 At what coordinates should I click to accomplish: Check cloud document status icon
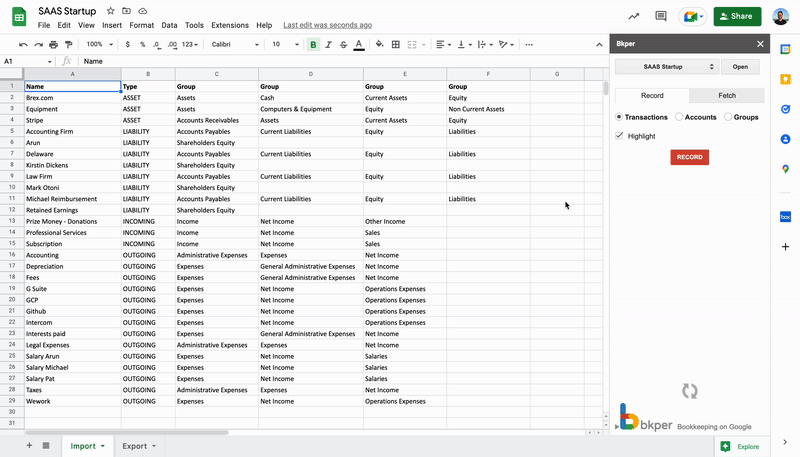(x=143, y=11)
